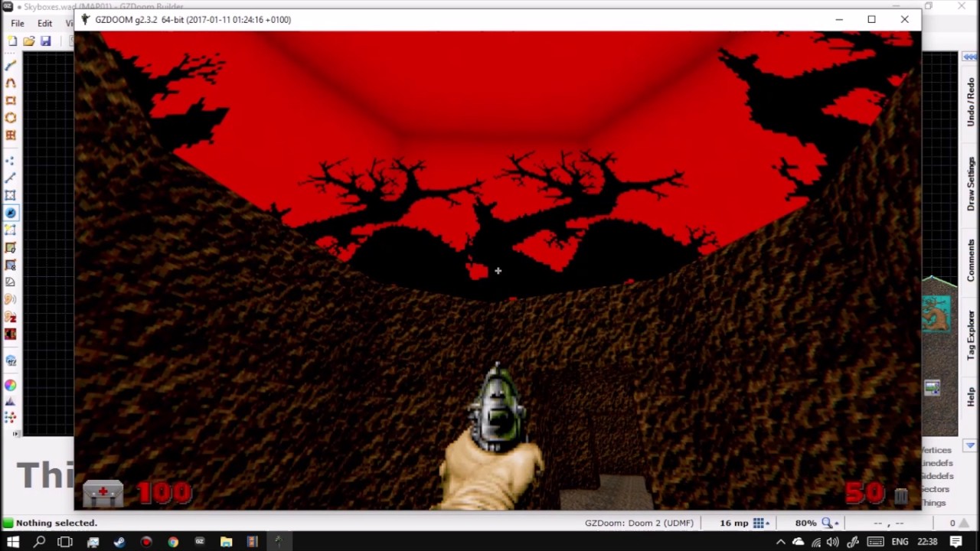This screenshot has width=980, height=551.
Task: Select the Draw Grid mode icon
Action: tap(11, 135)
